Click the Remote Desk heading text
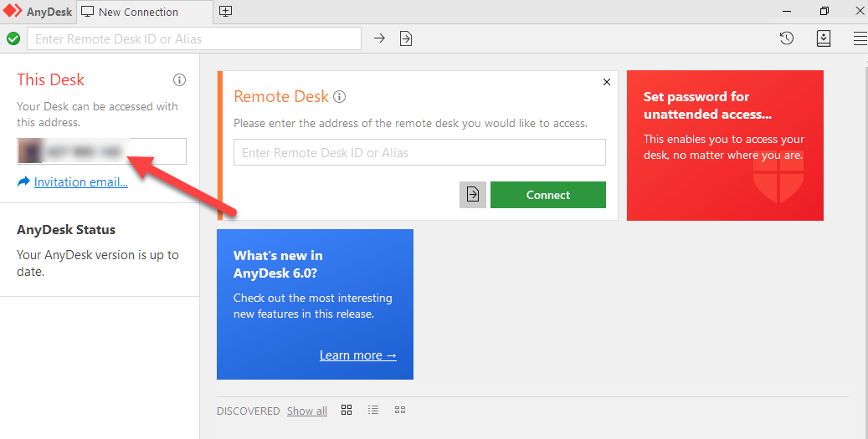Screen dimensions: 868x439 [281, 96]
